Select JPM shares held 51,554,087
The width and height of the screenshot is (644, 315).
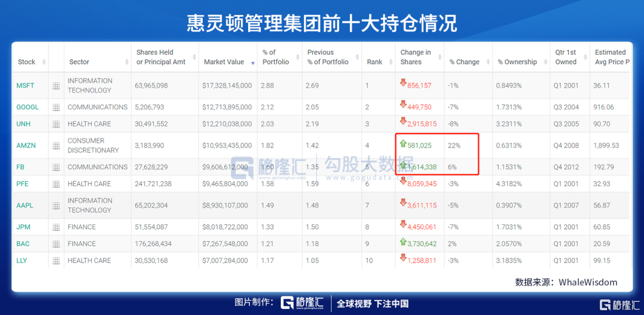click(151, 227)
